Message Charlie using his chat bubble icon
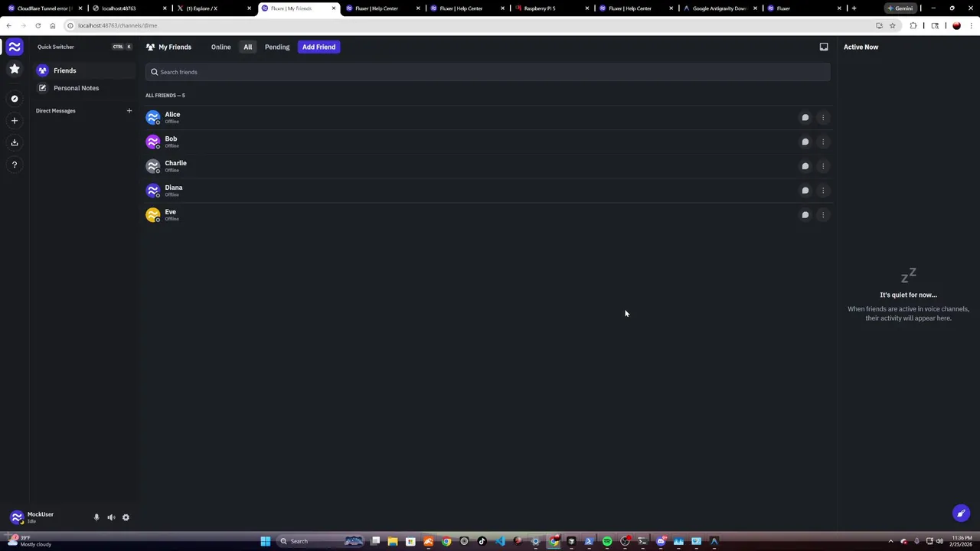The image size is (980, 551). (x=805, y=166)
